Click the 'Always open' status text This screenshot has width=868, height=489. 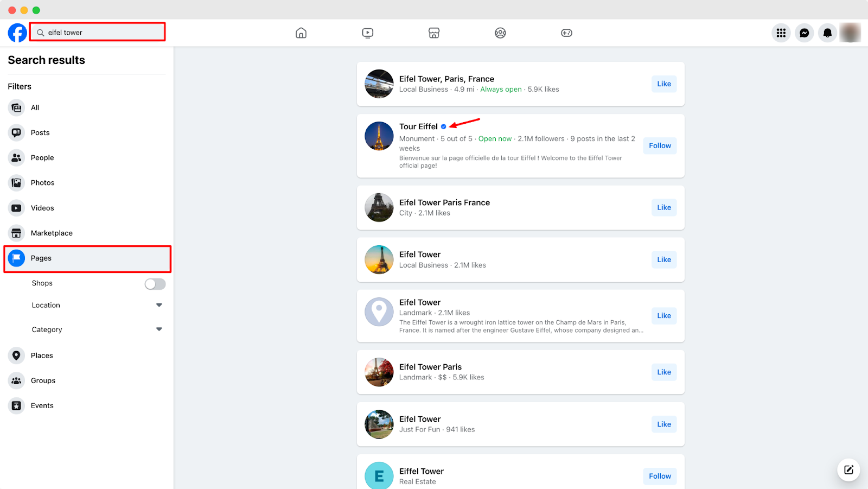tap(501, 89)
